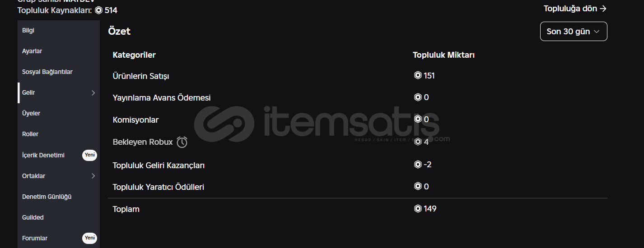The height and width of the screenshot is (248, 644).
Task: Open Forumlar from the sidebar
Action: 35,238
